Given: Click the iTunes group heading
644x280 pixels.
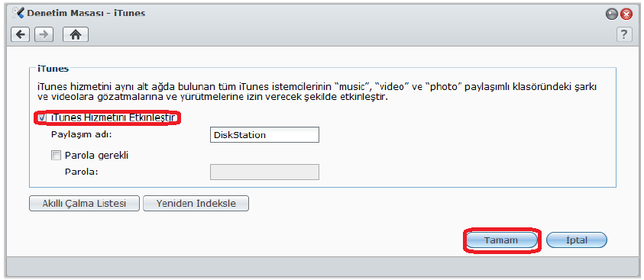Looking at the screenshot, I should [x=53, y=69].
